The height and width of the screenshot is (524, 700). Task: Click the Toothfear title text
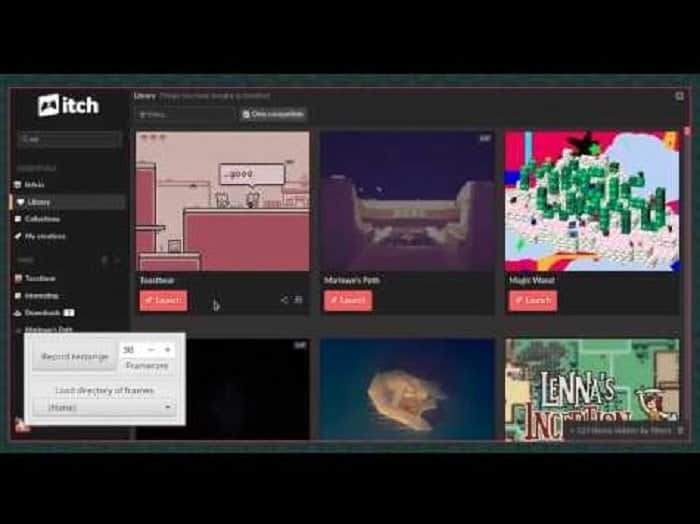point(157,280)
